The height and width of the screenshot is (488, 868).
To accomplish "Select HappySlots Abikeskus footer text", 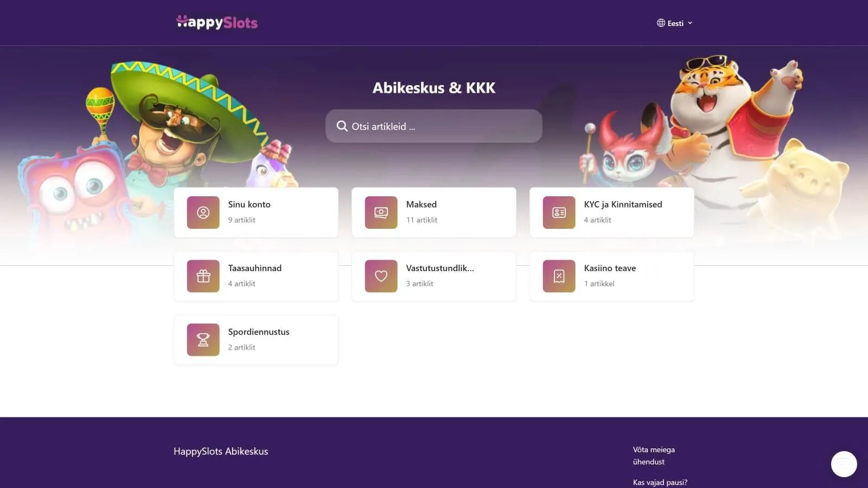I will tap(221, 451).
